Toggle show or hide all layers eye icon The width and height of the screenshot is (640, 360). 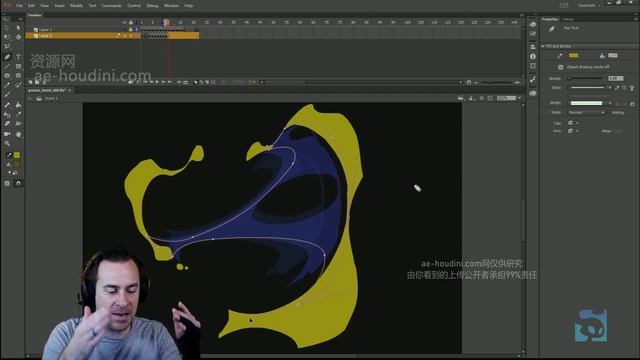click(x=124, y=22)
